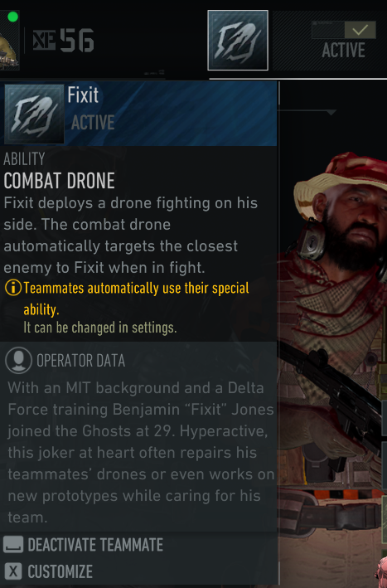Click the Customize button
Screen dimensions: 387x588
point(60,572)
